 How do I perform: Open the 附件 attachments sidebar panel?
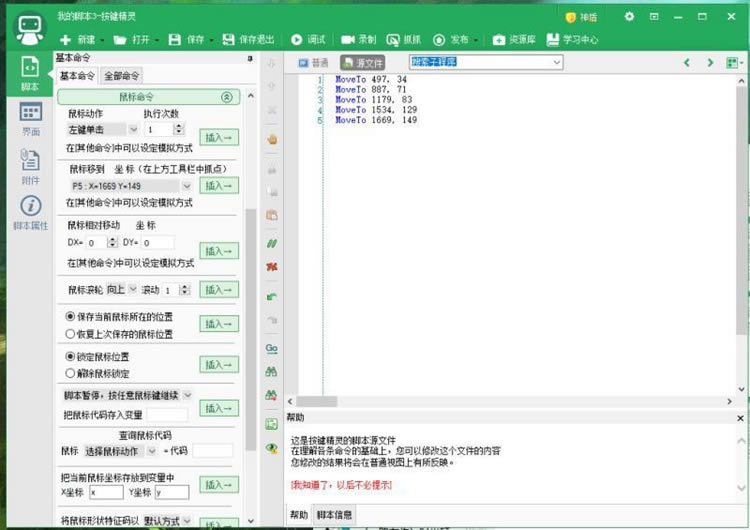[30, 166]
